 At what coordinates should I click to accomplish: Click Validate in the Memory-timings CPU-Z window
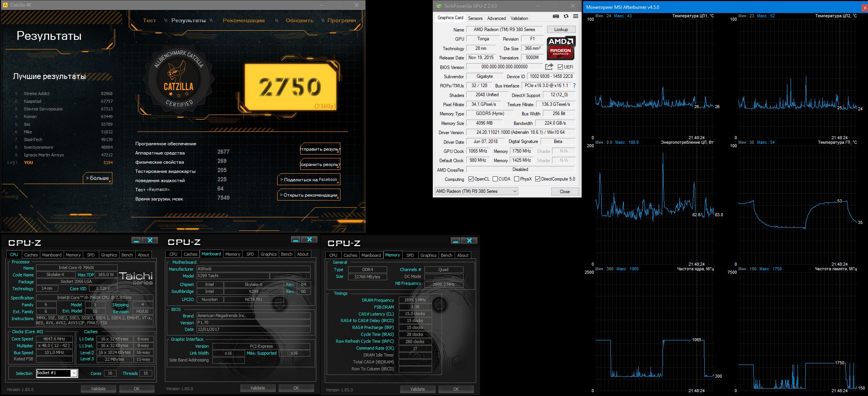[x=418, y=389]
